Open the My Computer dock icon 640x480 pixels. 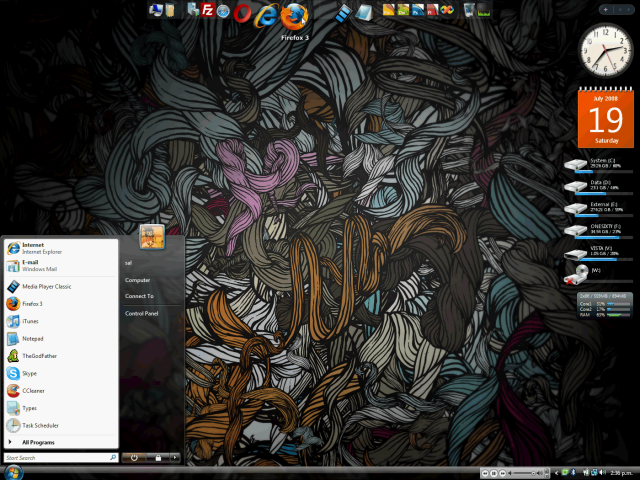pos(156,10)
